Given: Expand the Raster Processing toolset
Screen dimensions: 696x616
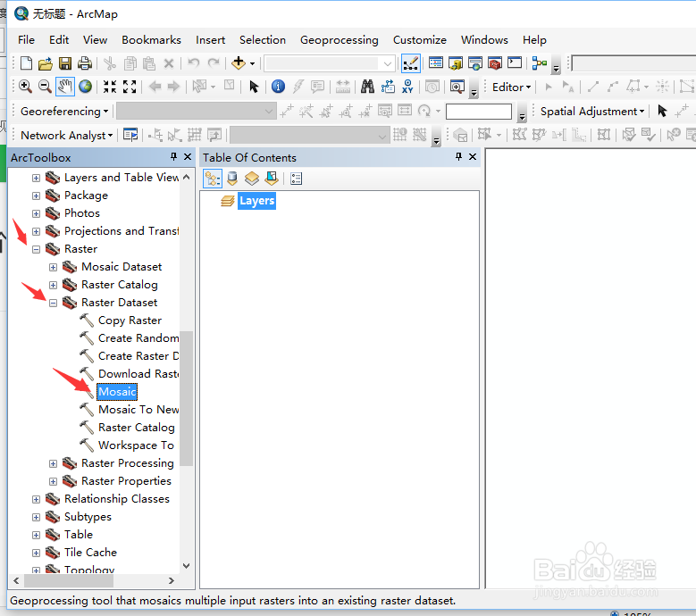Looking at the screenshot, I should pos(54,464).
